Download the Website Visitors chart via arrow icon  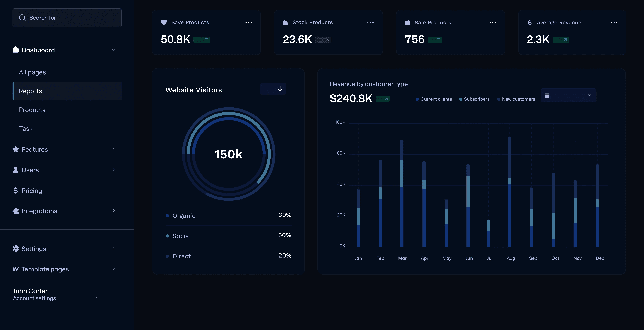280,89
